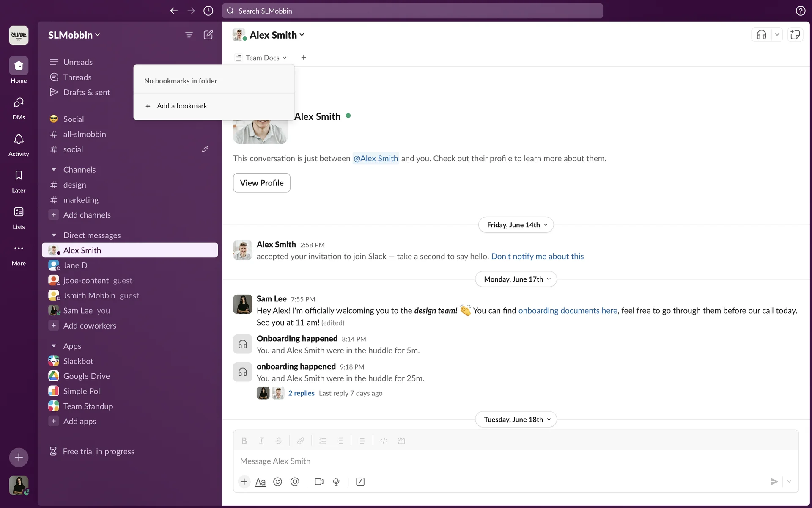Click the View Profile button
This screenshot has width=812, height=508.
point(261,183)
